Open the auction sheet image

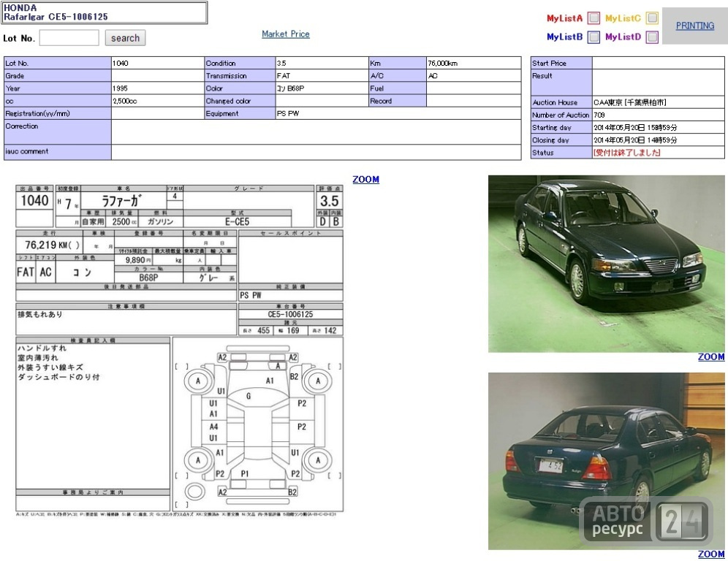[x=180, y=351]
